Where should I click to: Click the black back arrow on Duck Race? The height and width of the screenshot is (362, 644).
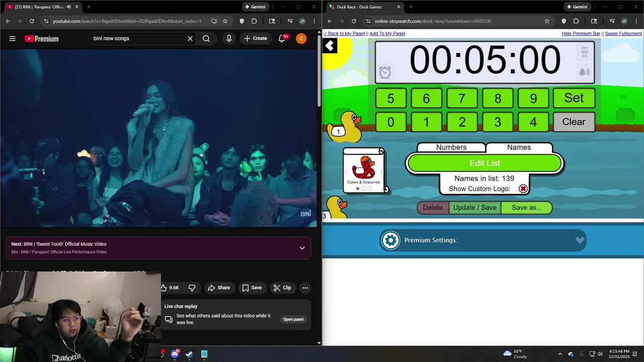pos(330,46)
